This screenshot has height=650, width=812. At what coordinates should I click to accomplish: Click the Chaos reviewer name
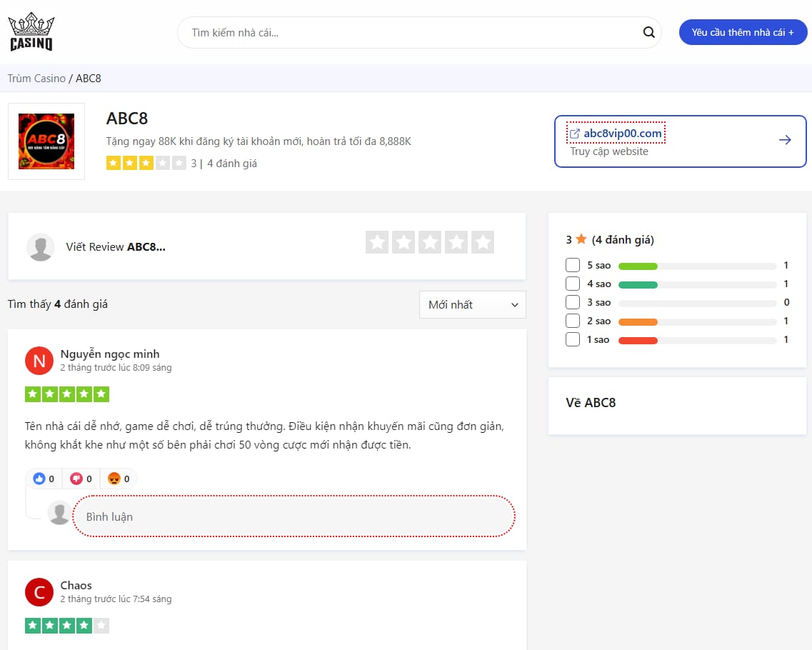click(76, 585)
